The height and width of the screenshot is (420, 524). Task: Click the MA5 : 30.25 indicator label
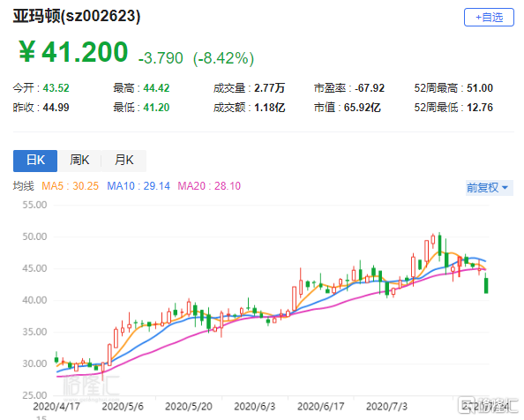[71, 186]
